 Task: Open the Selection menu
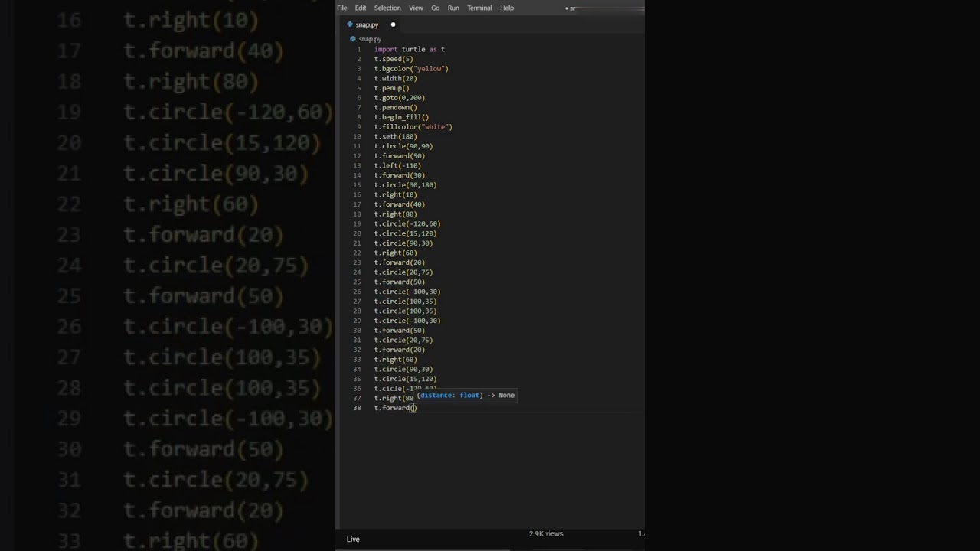tap(387, 8)
